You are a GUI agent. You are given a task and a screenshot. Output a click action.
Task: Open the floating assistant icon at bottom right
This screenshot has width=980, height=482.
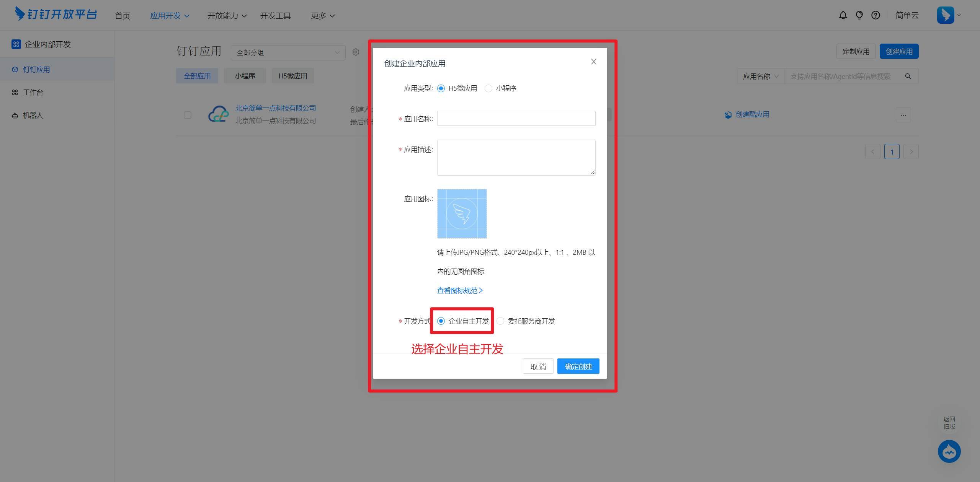[949, 451]
